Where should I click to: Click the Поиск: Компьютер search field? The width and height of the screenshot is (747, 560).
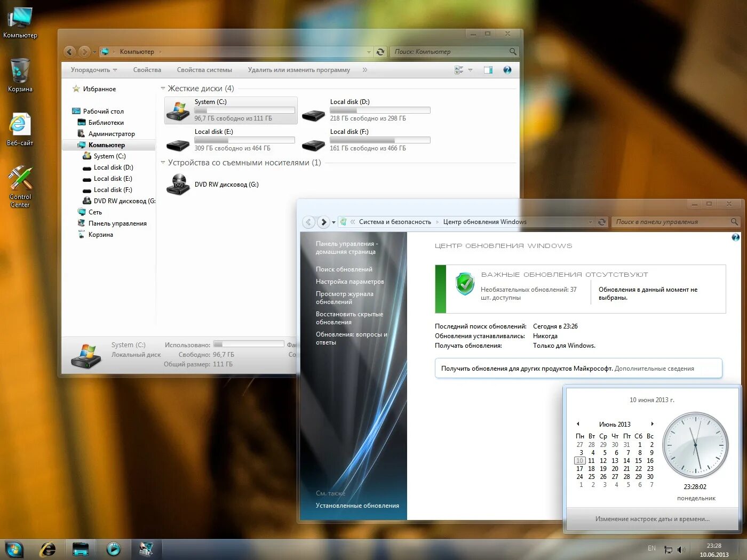[x=455, y=52]
